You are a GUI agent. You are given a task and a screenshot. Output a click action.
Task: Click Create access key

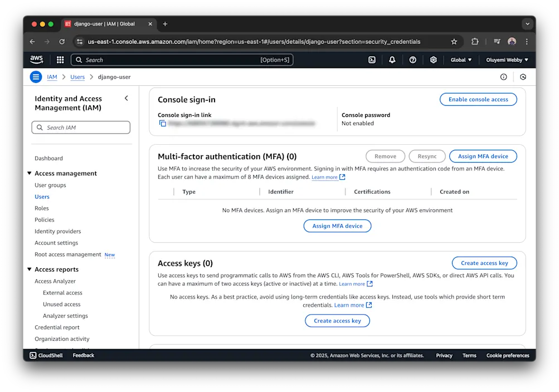click(x=484, y=263)
